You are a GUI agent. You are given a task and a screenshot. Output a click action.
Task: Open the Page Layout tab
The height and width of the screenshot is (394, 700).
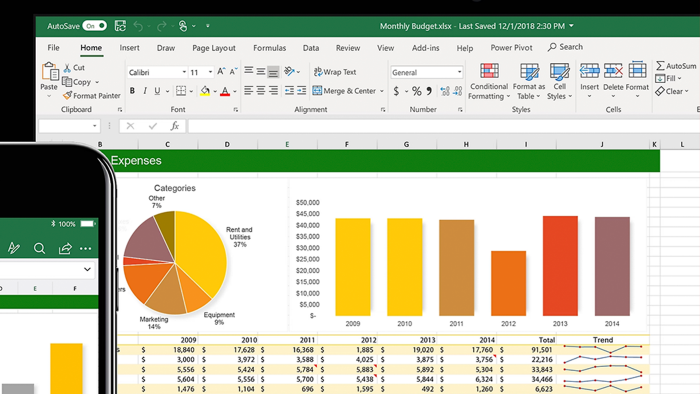click(214, 48)
